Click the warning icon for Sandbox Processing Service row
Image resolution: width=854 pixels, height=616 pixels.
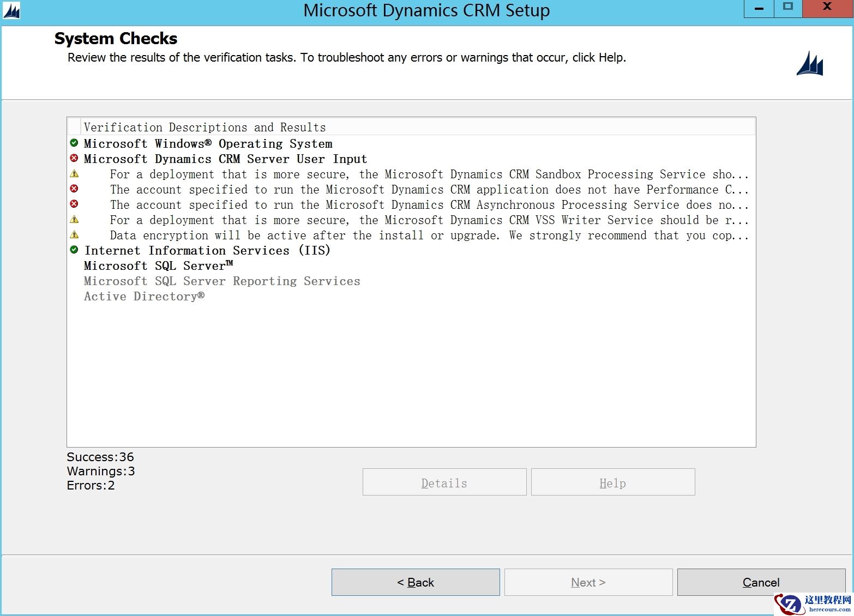74,174
